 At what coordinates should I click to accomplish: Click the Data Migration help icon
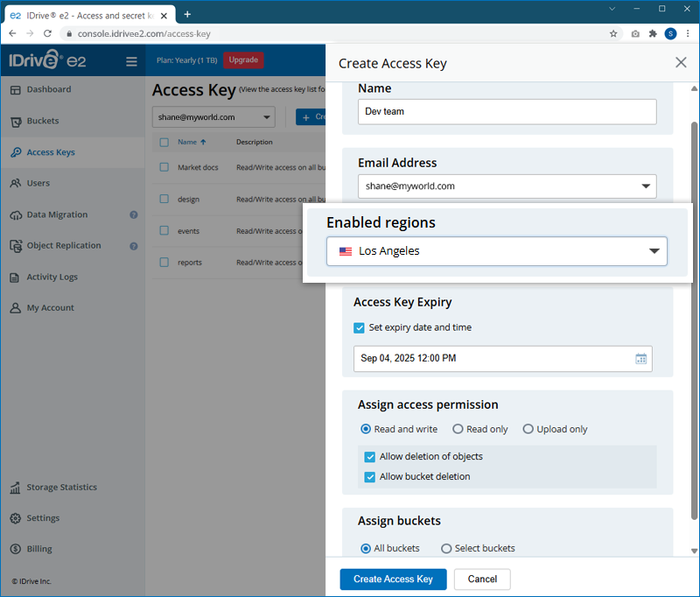click(134, 214)
